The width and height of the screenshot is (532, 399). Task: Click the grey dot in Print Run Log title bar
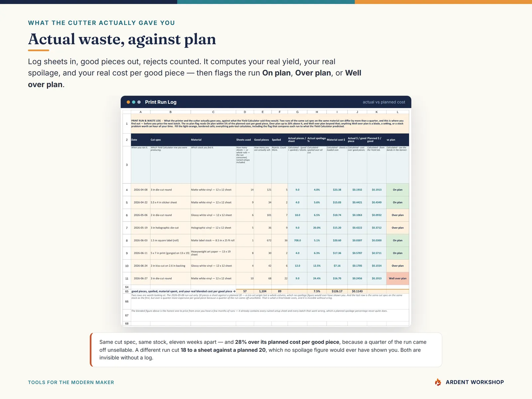[x=139, y=102]
